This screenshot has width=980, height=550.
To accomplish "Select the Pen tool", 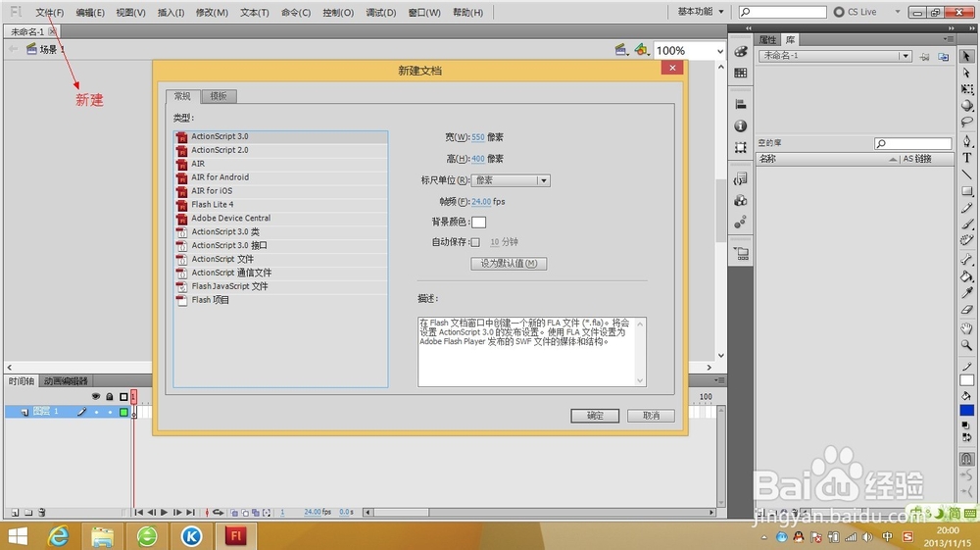I will pyautogui.click(x=966, y=140).
